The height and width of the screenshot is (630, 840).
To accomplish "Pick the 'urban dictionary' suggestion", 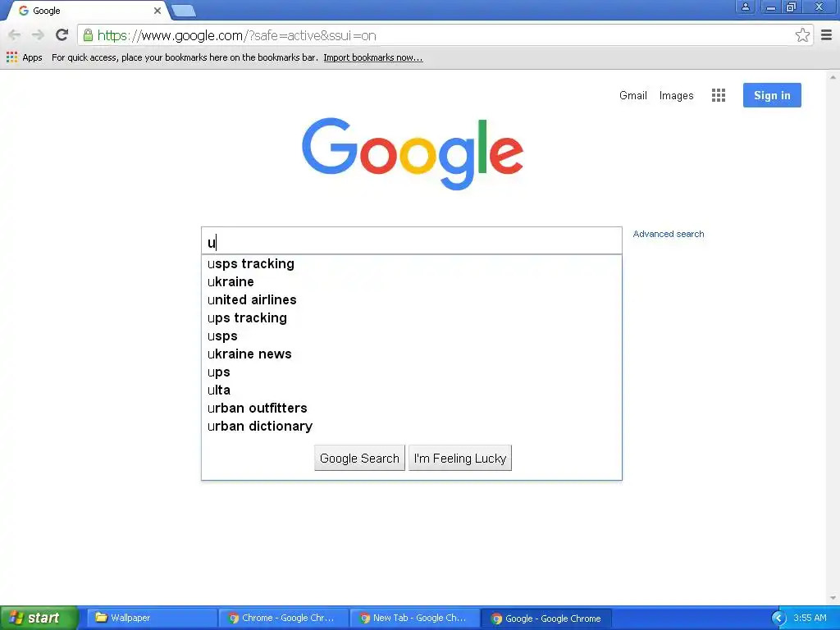I will click(412, 427).
